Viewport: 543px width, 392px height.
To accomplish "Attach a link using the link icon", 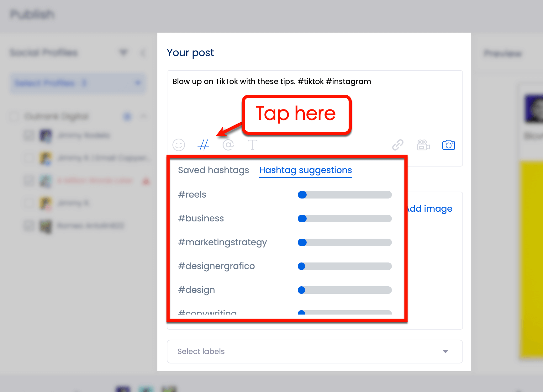I will 398,145.
